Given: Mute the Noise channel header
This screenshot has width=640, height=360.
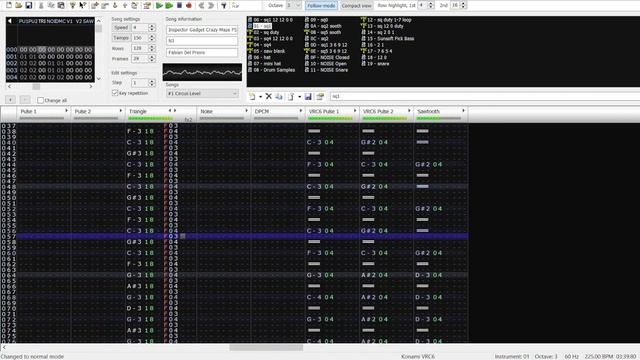Looking at the screenshot, I should coord(223,113).
